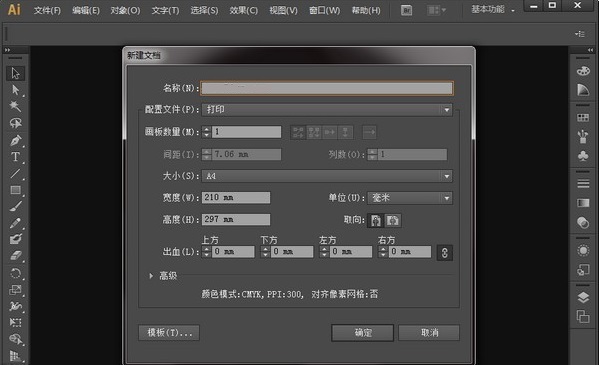The height and width of the screenshot is (365, 599).
Task: Open the Artboards panel
Action: [583, 316]
